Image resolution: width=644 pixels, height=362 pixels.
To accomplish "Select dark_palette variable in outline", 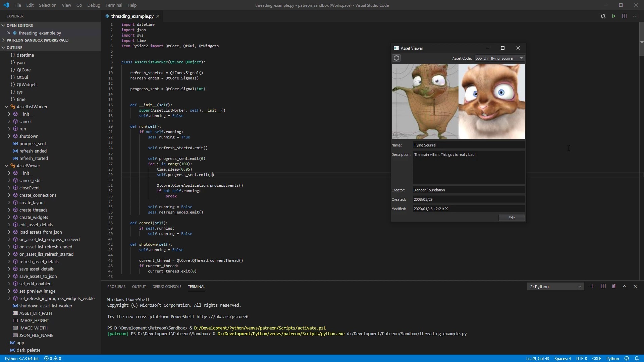I will [29, 350].
